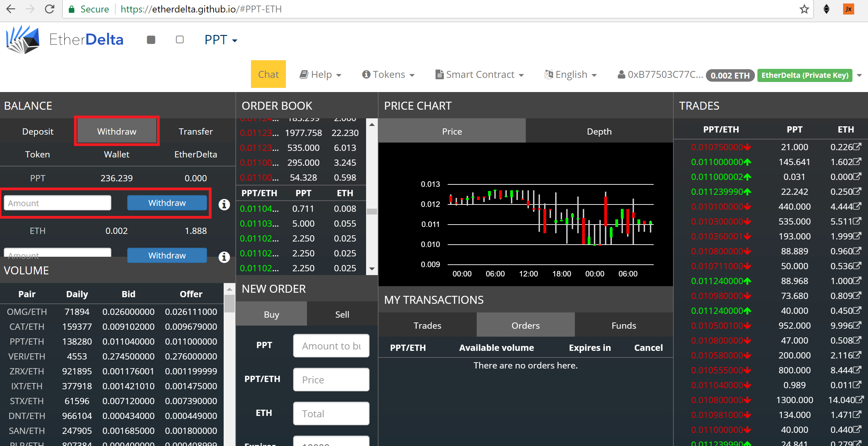Open external link for 88.889 PPT trade

tap(857, 251)
